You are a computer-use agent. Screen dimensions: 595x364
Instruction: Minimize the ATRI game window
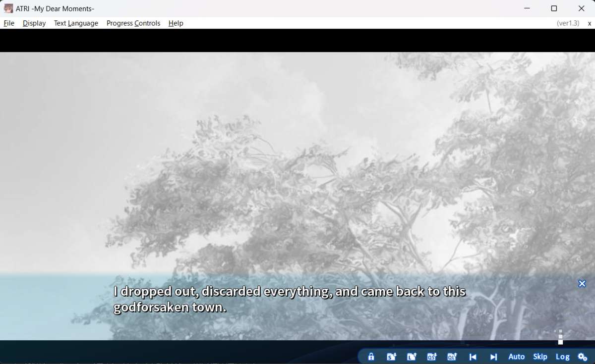527,8
